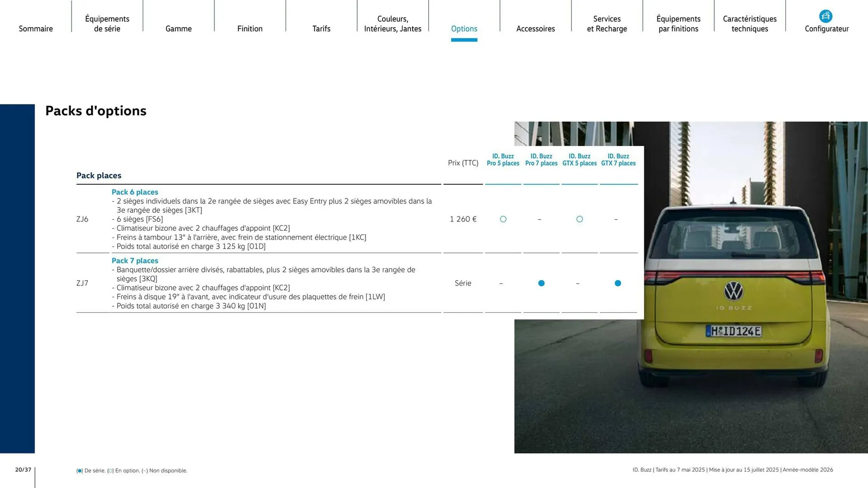Expand the ZJ7 pack details
This screenshot has height=488, width=868.
tap(135, 261)
